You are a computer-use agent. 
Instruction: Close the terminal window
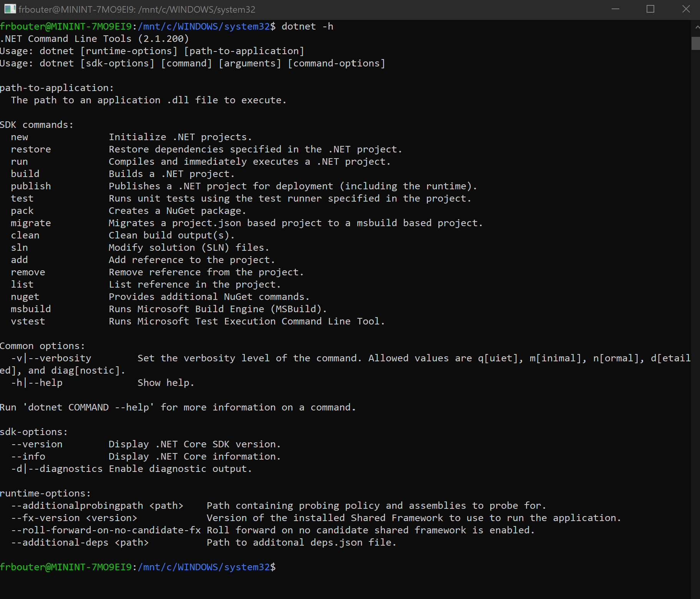point(686,9)
